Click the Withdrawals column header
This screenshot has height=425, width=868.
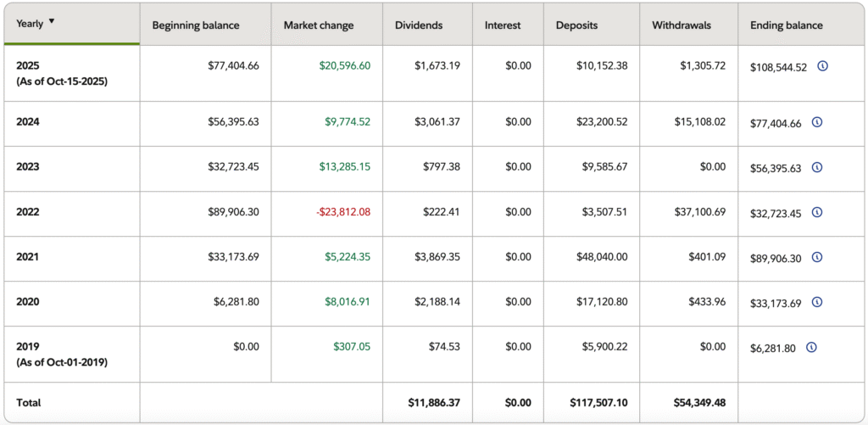(683, 25)
